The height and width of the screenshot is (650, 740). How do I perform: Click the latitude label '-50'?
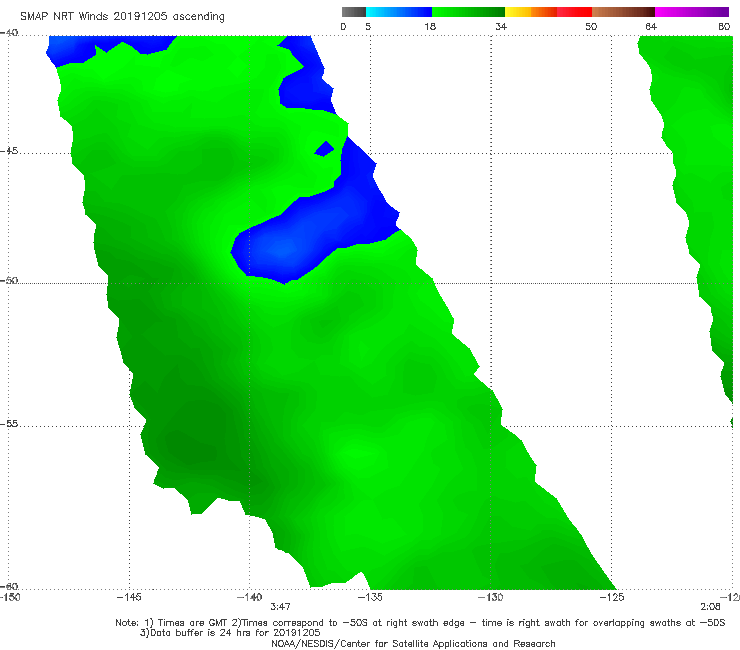click(9, 280)
